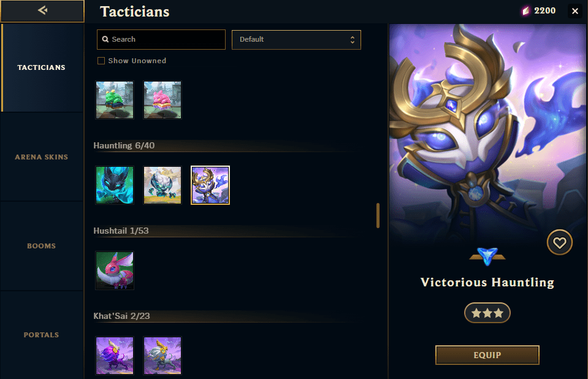Click the currency icon next to 2200
The height and width of the screenshot is (379, 588).
pos(525,11)
